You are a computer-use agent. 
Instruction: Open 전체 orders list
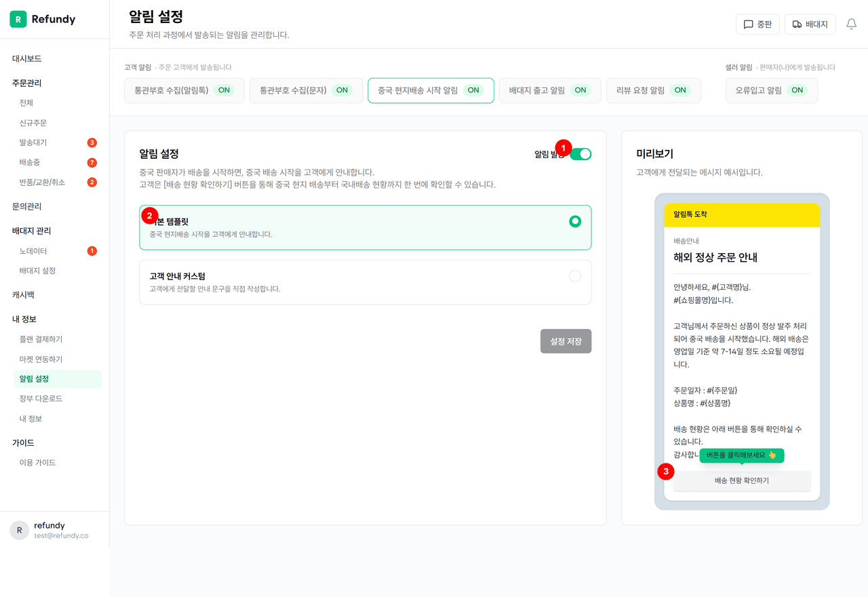tap(26, 103)
